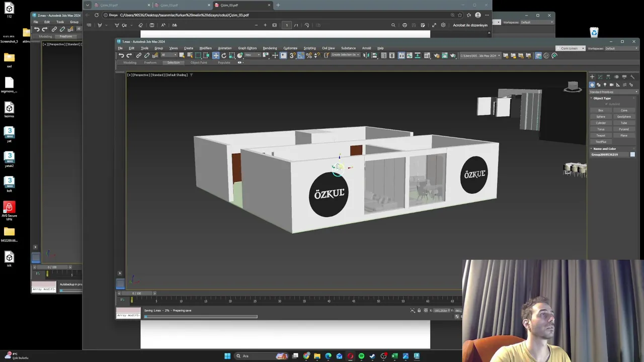This screenshot has width=644, height=362.
Task: Switch to the Object Paint ribbon tab
Action: click(x=199, y=62)
